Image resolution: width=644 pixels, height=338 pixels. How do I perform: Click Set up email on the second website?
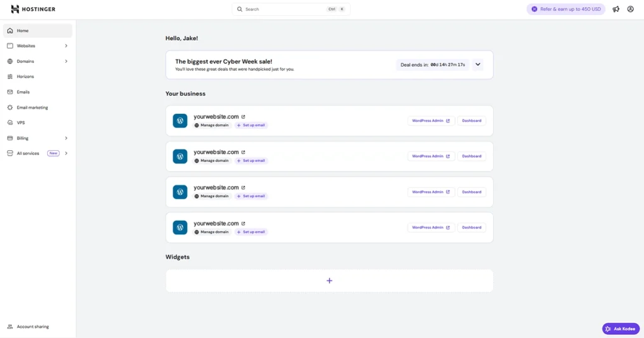click(251, 161)
